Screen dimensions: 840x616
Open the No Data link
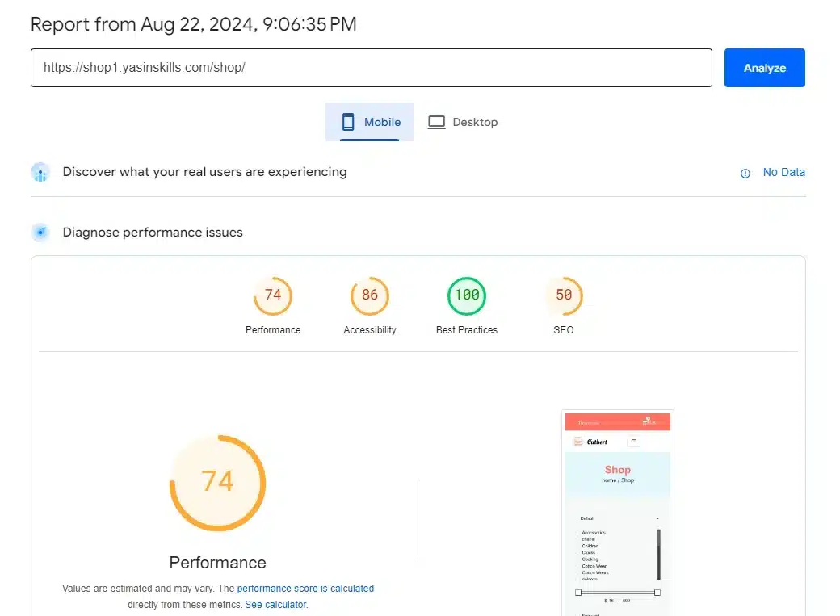tap(783, 172)
